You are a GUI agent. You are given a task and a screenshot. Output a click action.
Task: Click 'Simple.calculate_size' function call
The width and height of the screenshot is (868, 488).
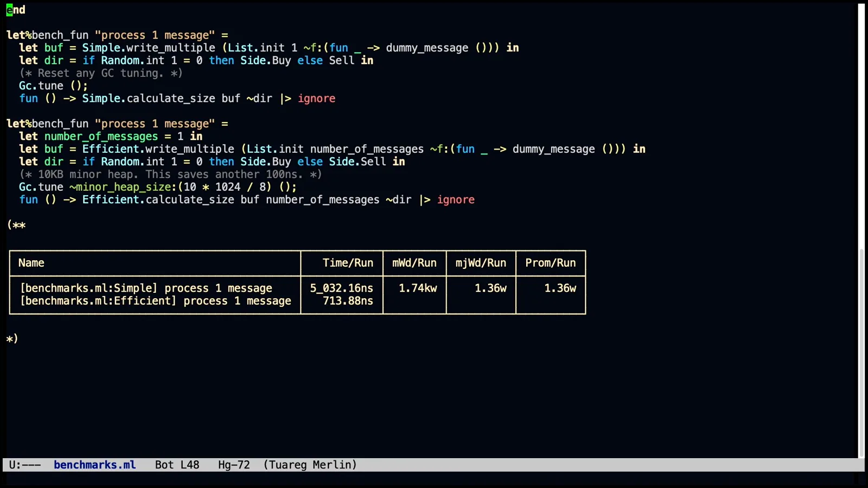tap(149, 98)
